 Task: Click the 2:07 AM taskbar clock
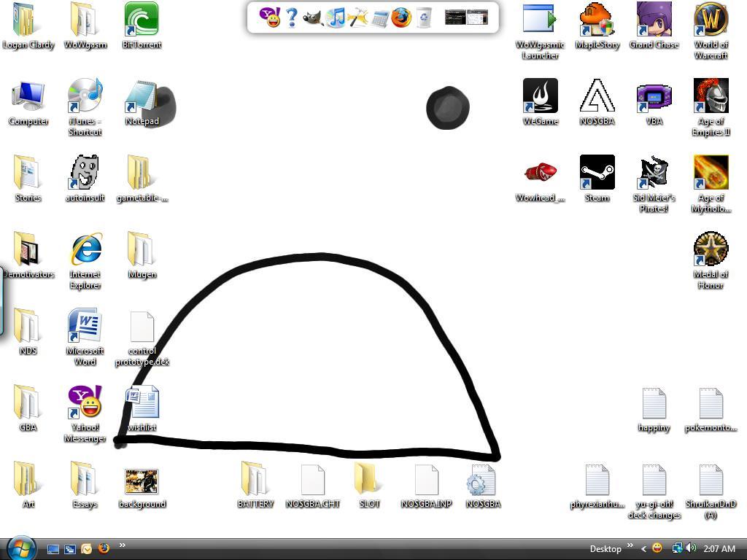point(719,549)
